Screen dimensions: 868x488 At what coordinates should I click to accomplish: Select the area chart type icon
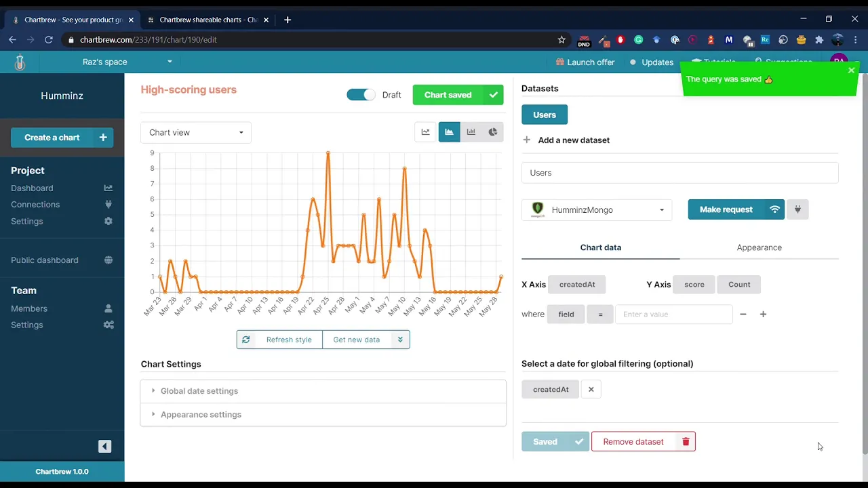449,132
